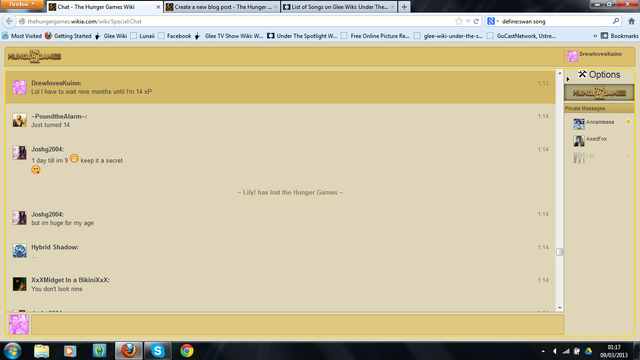Click the DrewlovesKuinn avatar in the header
The image size is (640, 360).
pos(572,56)
